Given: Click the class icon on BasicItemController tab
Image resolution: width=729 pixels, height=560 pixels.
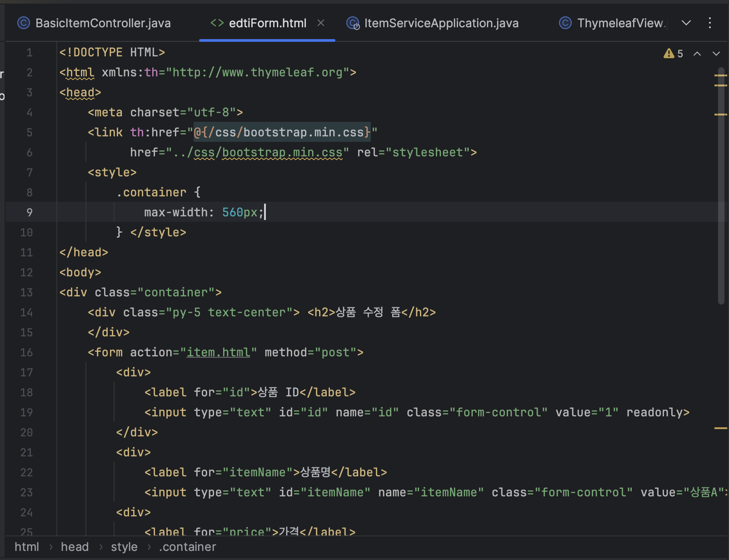Looking at the screenshot, I should coord(23,23).
